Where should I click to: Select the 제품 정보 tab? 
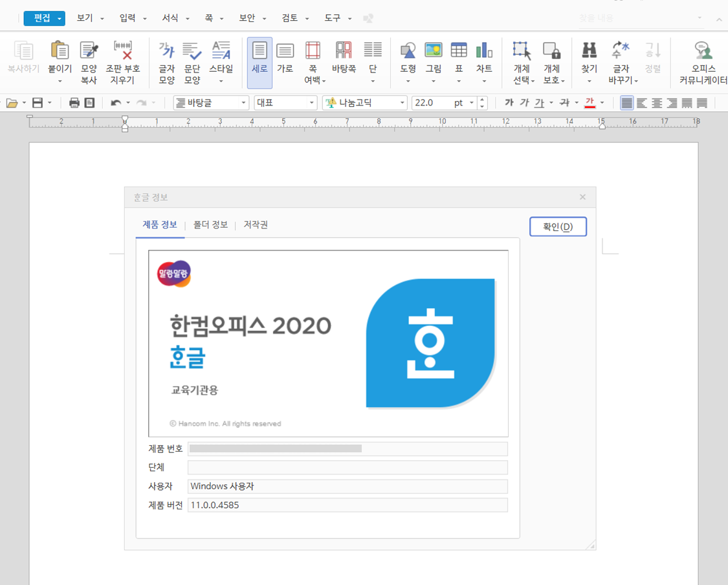pos(160,225)
